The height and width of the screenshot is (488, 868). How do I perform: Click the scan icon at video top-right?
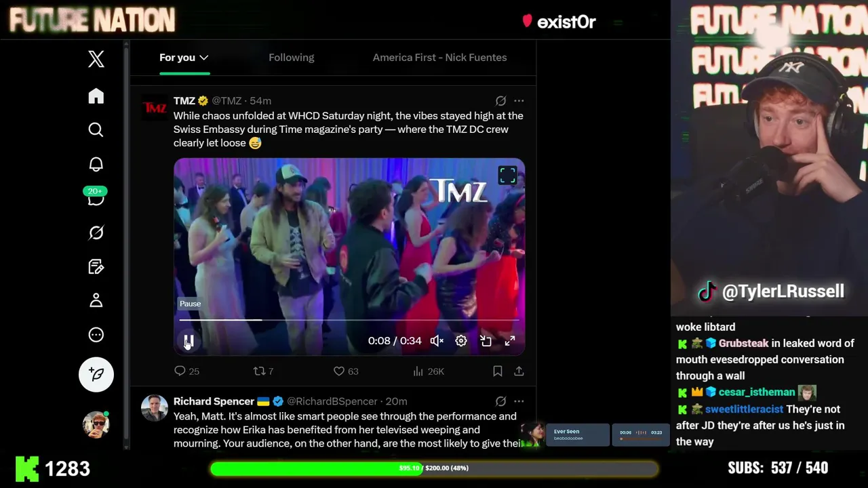click(x=507, y=176)
